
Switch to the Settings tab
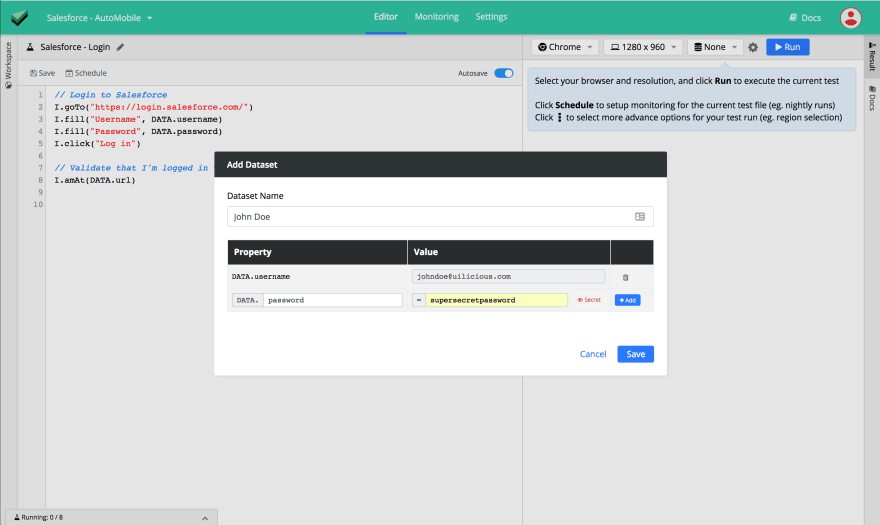click(491, 17)
